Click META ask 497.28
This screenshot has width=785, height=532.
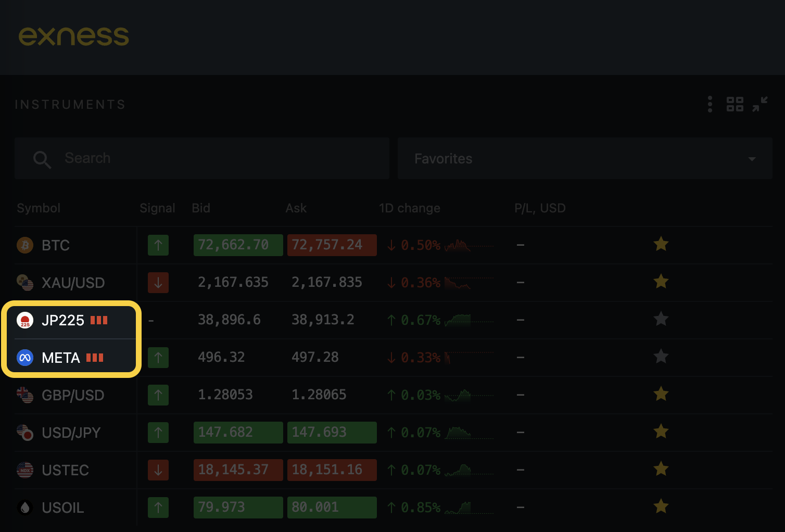point(315,357)
